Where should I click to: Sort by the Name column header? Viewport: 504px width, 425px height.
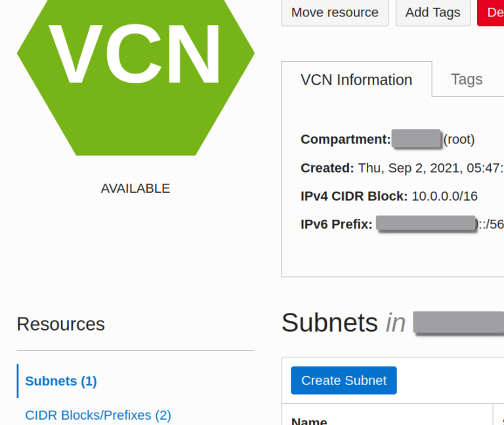(309, 420)
